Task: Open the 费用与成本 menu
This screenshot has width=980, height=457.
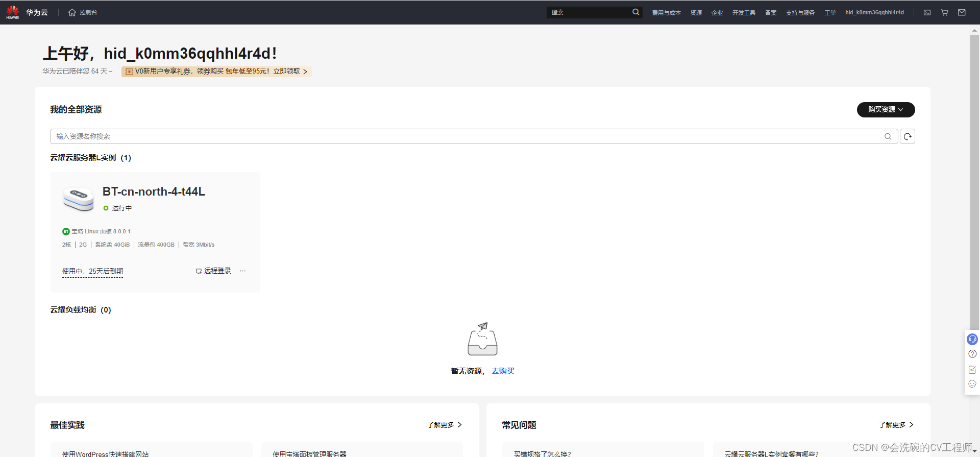Action: coord(666,12)
